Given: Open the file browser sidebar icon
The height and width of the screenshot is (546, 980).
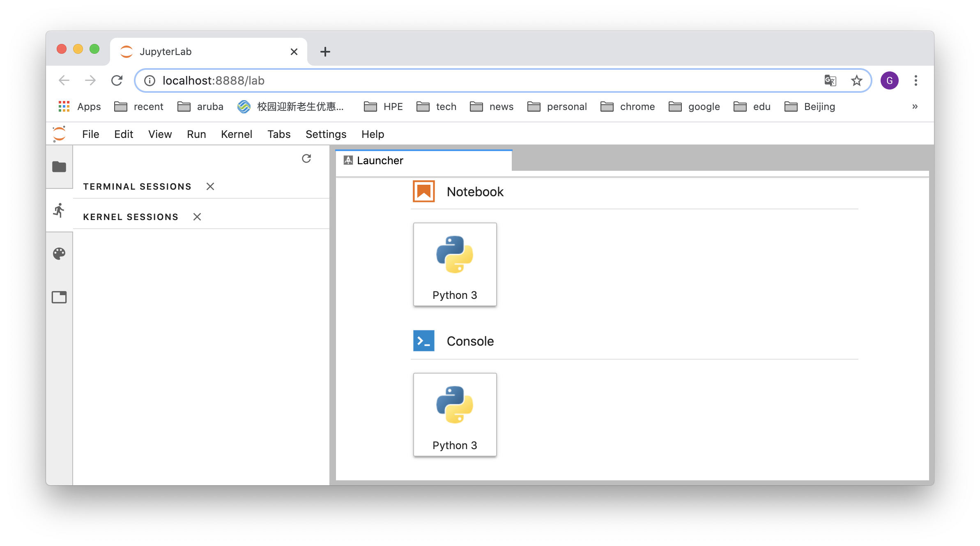Looking at the screenshot, I should (59, 167).
